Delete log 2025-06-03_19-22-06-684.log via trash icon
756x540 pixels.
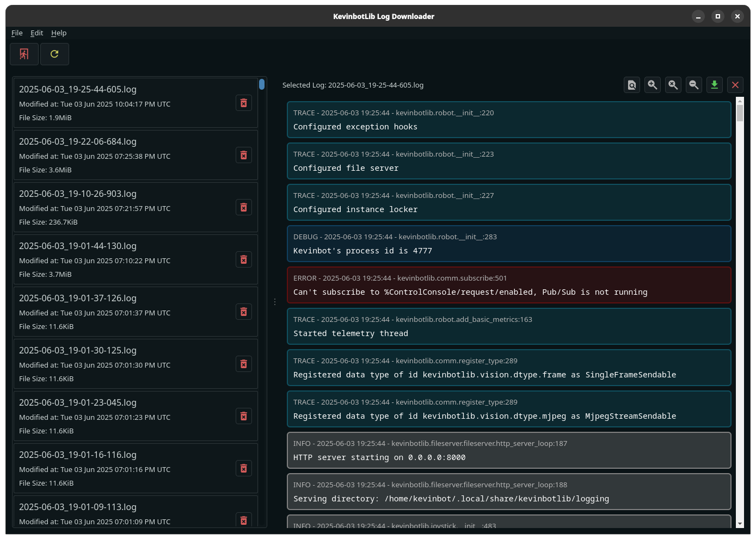tap(244, 155)
